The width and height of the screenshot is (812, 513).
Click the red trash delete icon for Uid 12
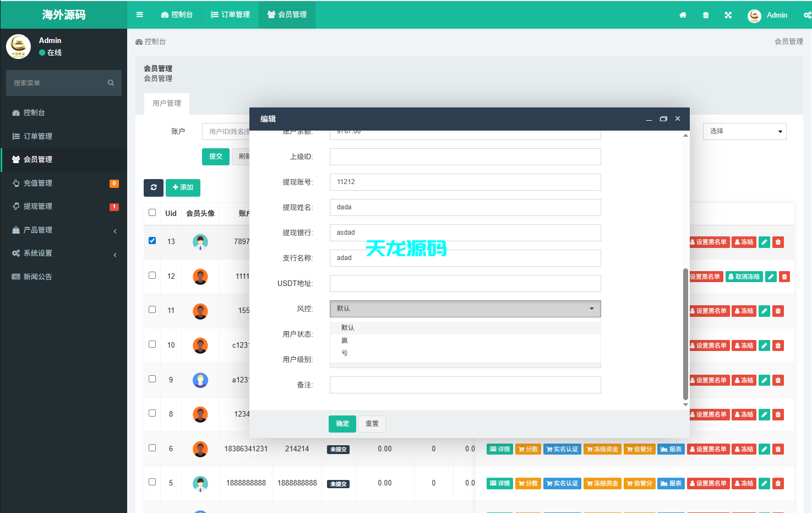[x=784, y=276]
